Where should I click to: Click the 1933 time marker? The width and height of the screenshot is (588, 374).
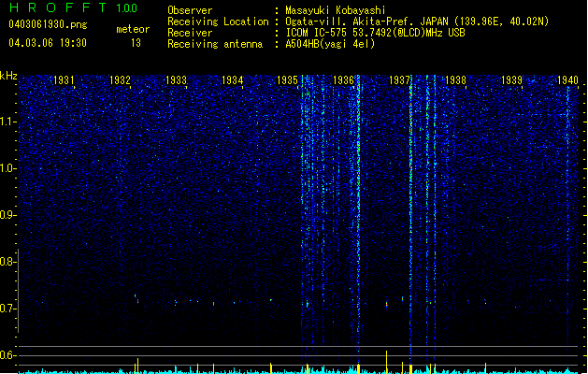tap(177, 80)
